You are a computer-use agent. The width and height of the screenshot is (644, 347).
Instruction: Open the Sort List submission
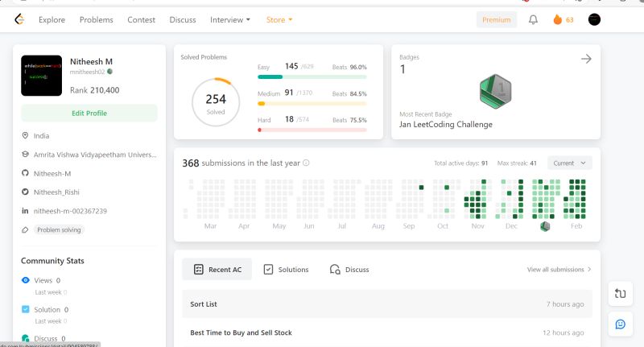(387, 304)
